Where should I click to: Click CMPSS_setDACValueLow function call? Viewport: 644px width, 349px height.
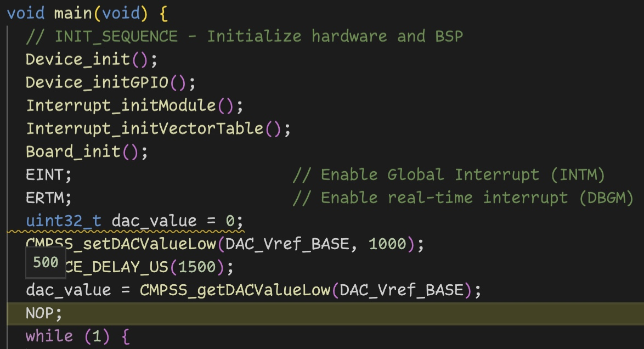point(121,244)
